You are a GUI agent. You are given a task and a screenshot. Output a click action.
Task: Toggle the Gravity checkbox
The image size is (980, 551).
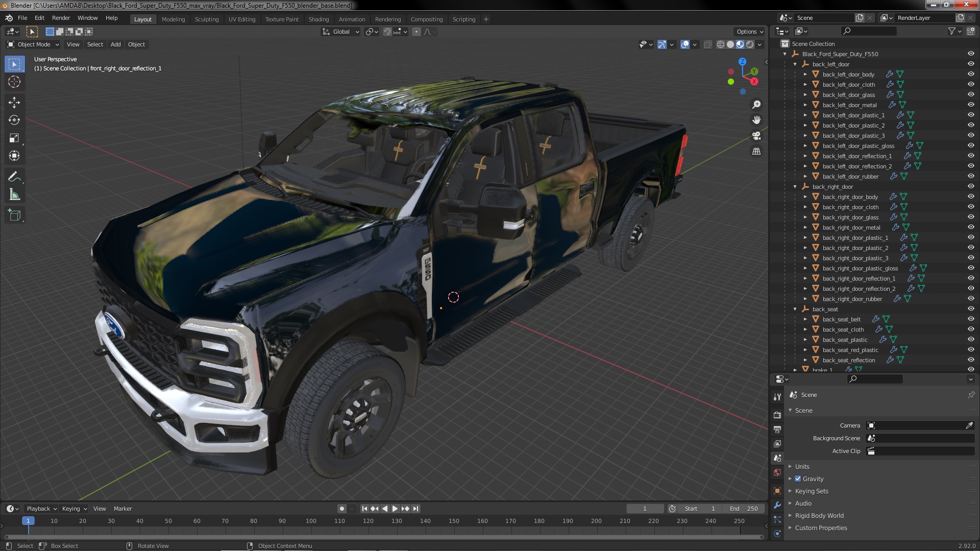tap(798, 479)
